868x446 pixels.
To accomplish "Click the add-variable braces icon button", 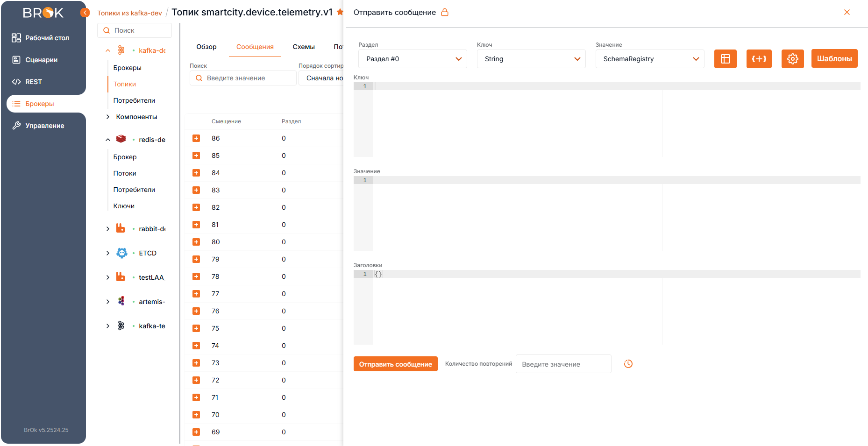I will pos(759,59).
